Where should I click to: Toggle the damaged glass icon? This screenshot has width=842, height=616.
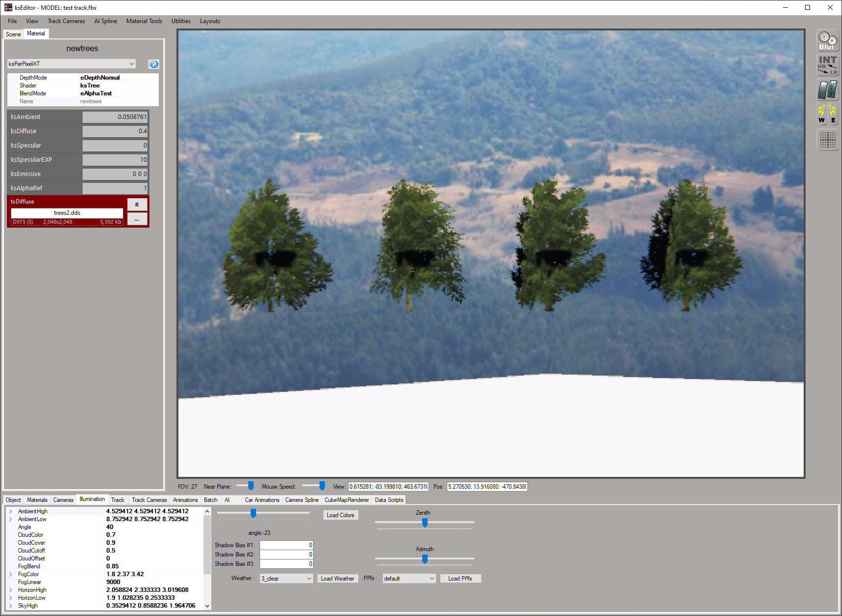pos(827,89)
